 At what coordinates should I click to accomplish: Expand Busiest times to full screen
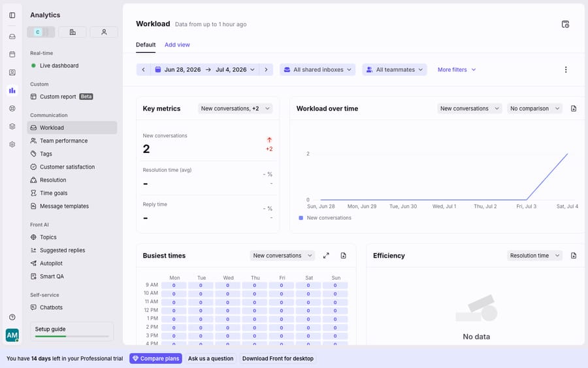pos(326,256)
